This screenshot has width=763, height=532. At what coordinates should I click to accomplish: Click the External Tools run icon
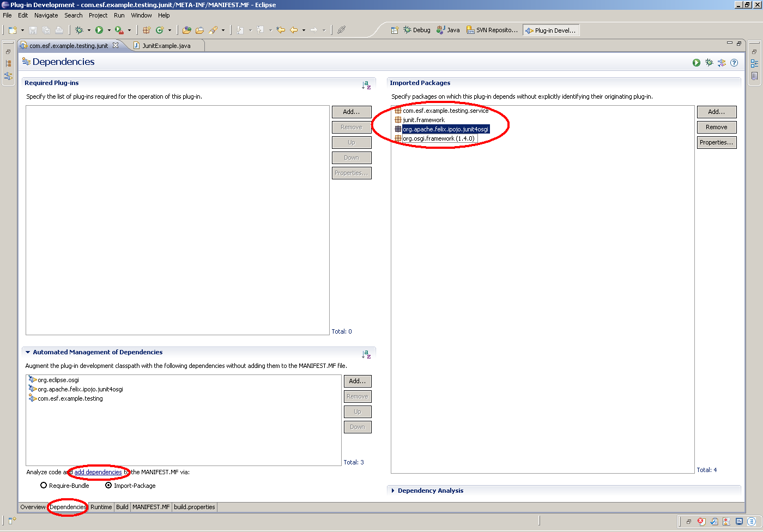click(119, 30)
